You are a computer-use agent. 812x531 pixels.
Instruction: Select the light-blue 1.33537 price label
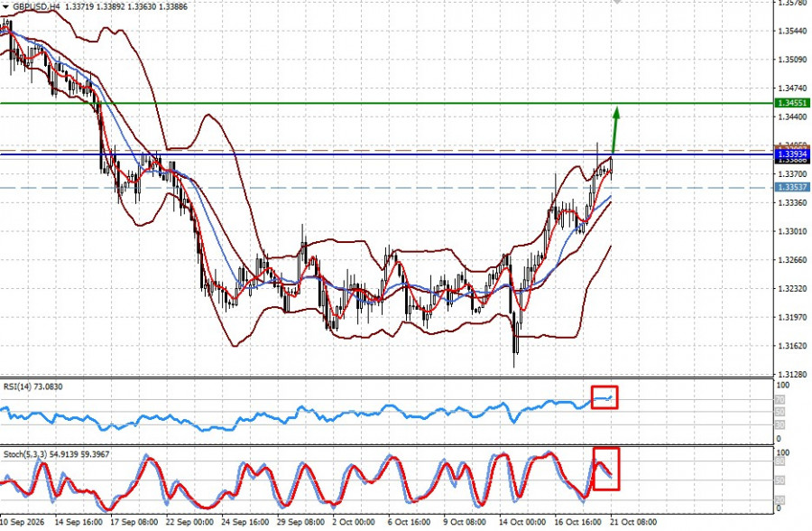(x=792, y=187)
